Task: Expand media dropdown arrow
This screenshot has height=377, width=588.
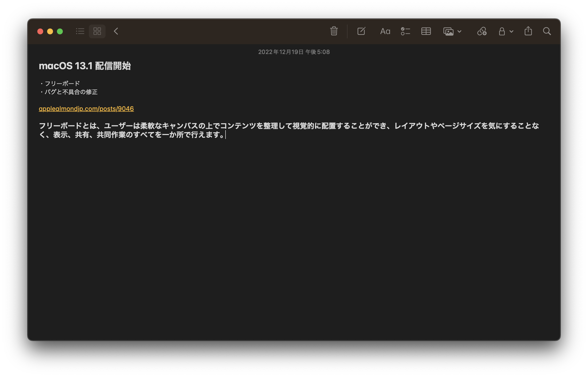Action: tap(459, 31)
